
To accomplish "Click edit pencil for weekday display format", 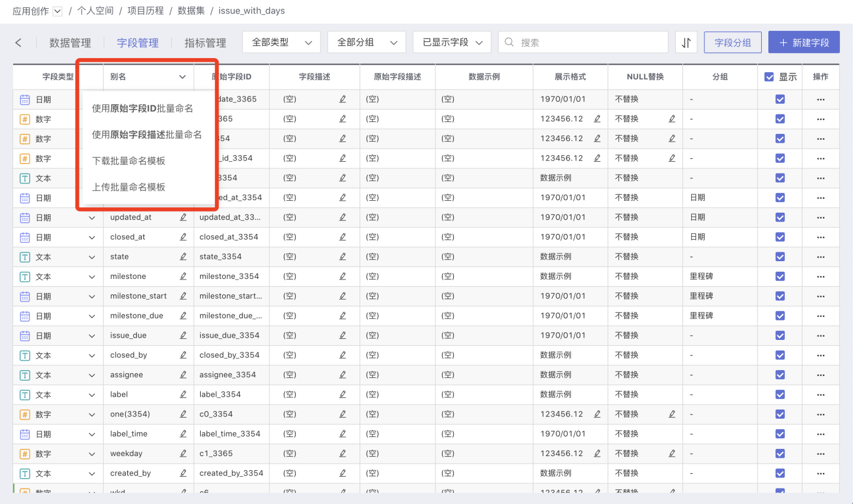I will coord(597,454).
